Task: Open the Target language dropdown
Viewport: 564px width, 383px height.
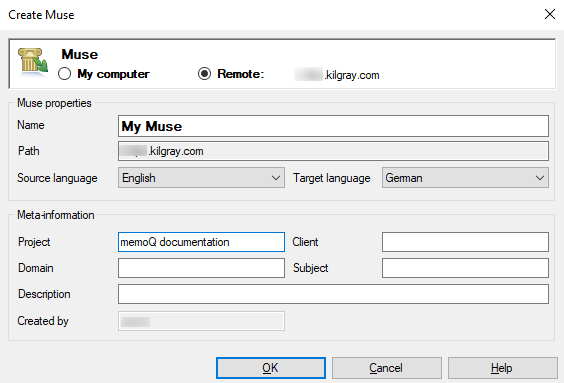Action: [465, 178]
